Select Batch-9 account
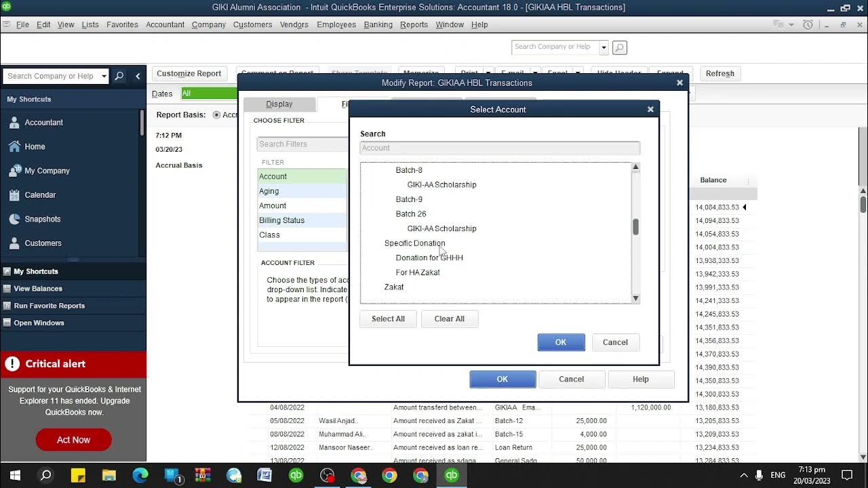The width and height of the screenshot is (868, 488). point(409,199)
